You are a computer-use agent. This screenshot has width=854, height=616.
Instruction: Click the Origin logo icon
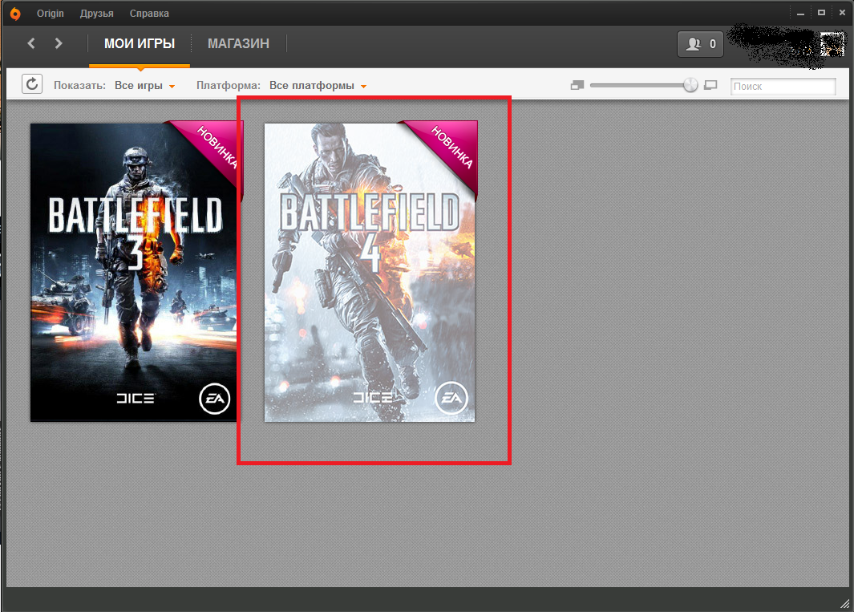15,14
